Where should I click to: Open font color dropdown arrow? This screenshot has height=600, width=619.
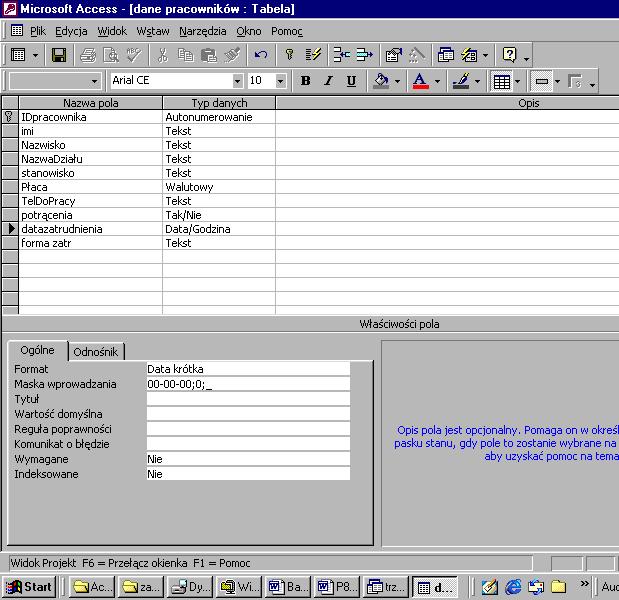(x=437, y=81)
